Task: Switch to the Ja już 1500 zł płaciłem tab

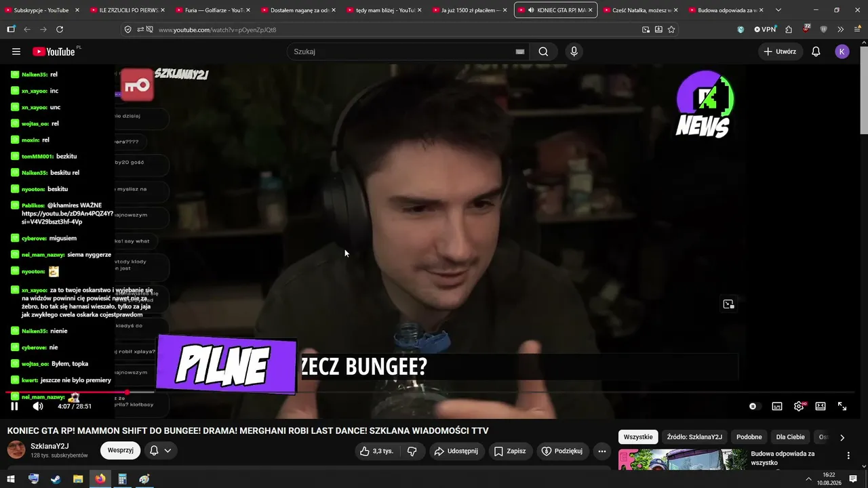Action: [x=469, y=10]
